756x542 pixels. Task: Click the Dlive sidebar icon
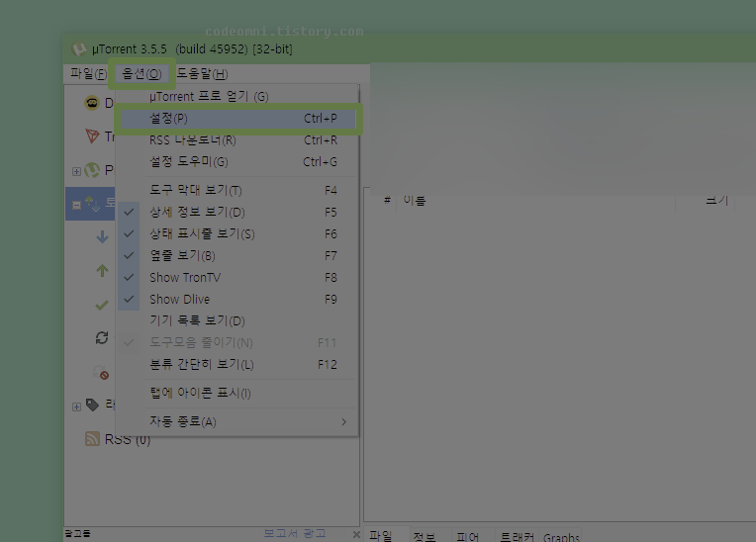pyautogui.click(x=92, y=103)
